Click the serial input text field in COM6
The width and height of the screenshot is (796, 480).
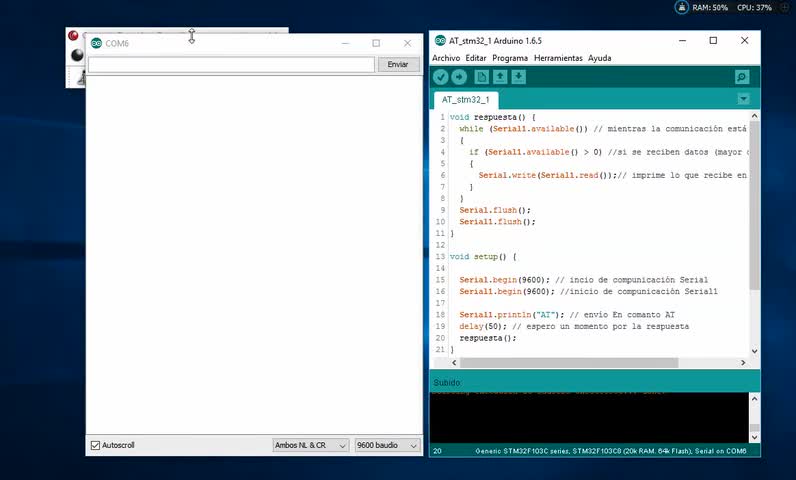click(231, 64)
